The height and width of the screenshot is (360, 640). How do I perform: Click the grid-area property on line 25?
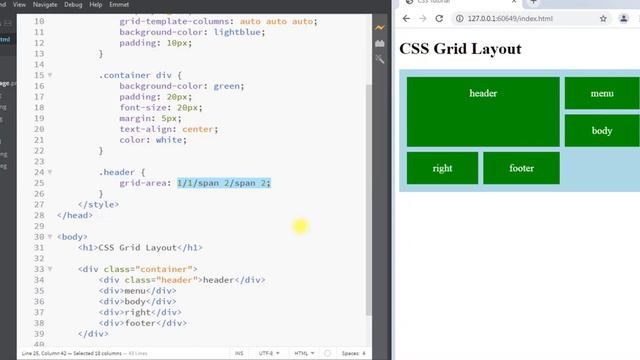pos(143,183)
